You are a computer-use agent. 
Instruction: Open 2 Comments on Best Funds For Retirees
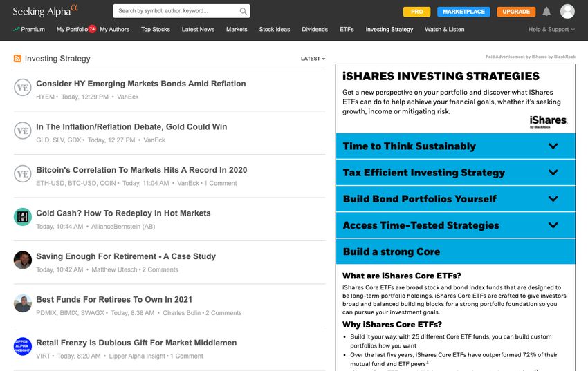[x=223, y=313]
